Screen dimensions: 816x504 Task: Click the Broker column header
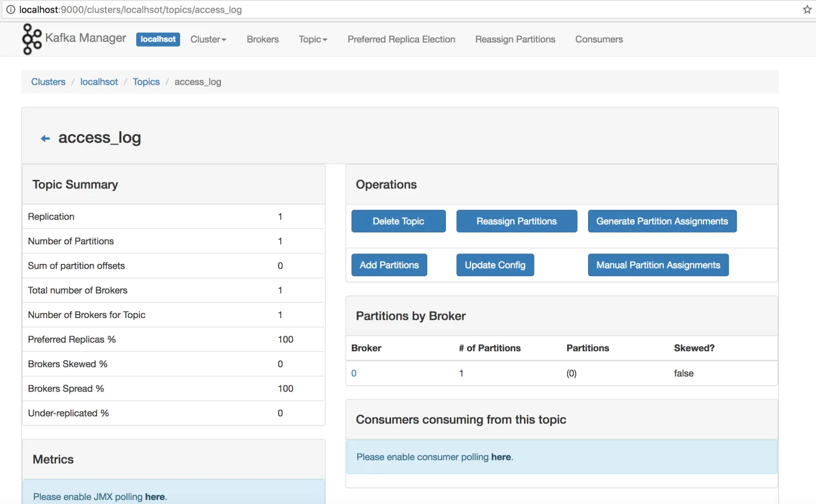pyautogui.click(x=366, y=348)
